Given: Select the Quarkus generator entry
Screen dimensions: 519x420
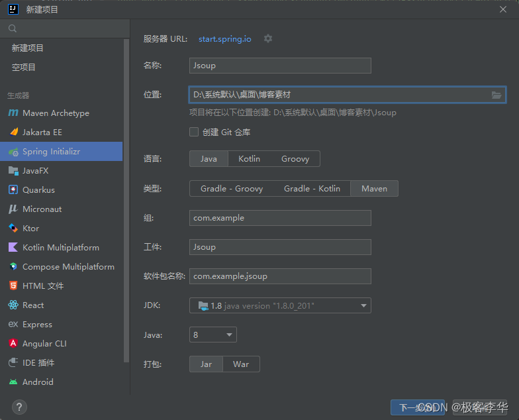Looking at the screenshot, I should coord(61,189).
